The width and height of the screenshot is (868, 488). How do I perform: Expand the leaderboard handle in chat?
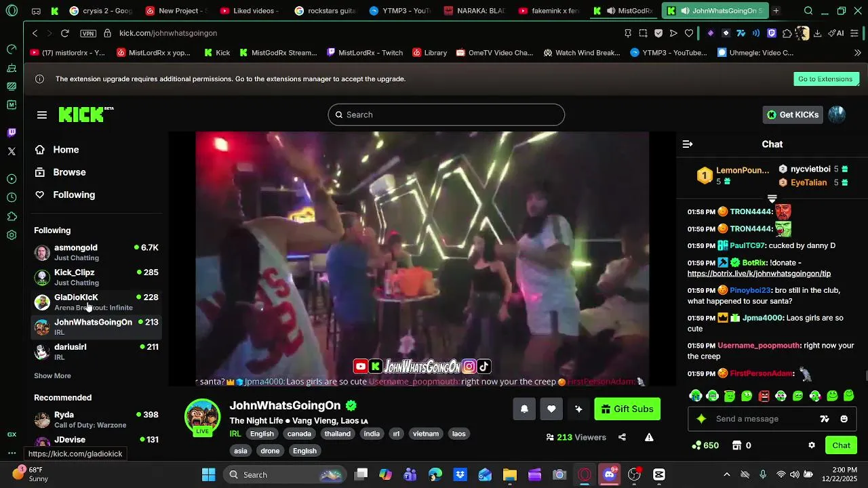click(x=772, y=198)
